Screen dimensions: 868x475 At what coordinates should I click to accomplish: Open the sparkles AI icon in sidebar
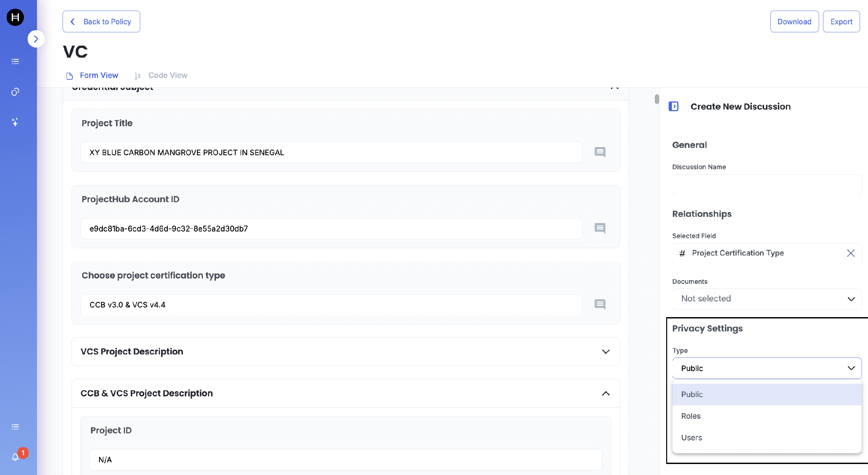click(x=15, y=122)
